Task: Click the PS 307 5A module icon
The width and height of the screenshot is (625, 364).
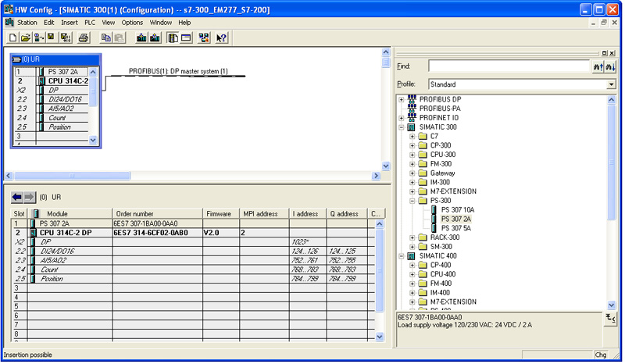Action: point(434,228)
